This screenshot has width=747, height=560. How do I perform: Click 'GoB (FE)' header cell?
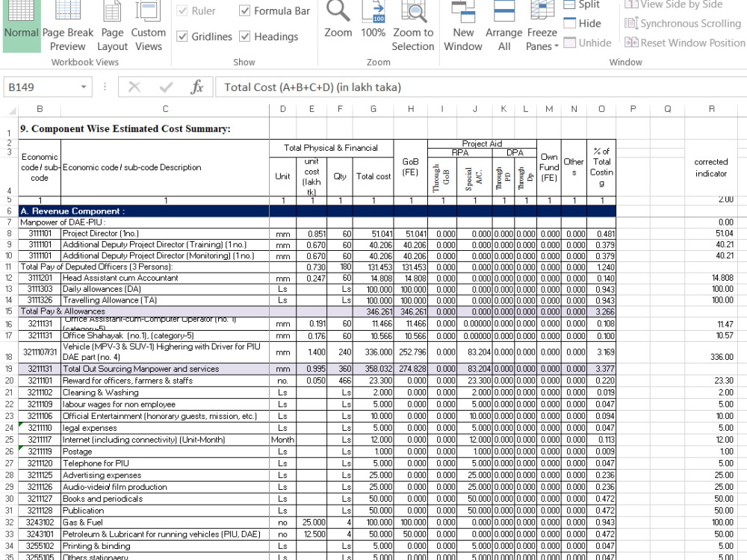411,167
